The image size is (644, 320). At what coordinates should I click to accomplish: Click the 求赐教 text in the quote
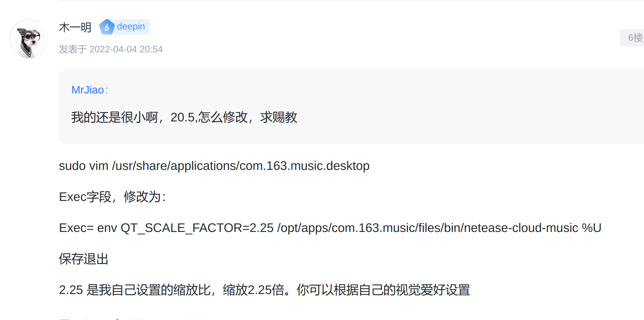pos(279,117)
